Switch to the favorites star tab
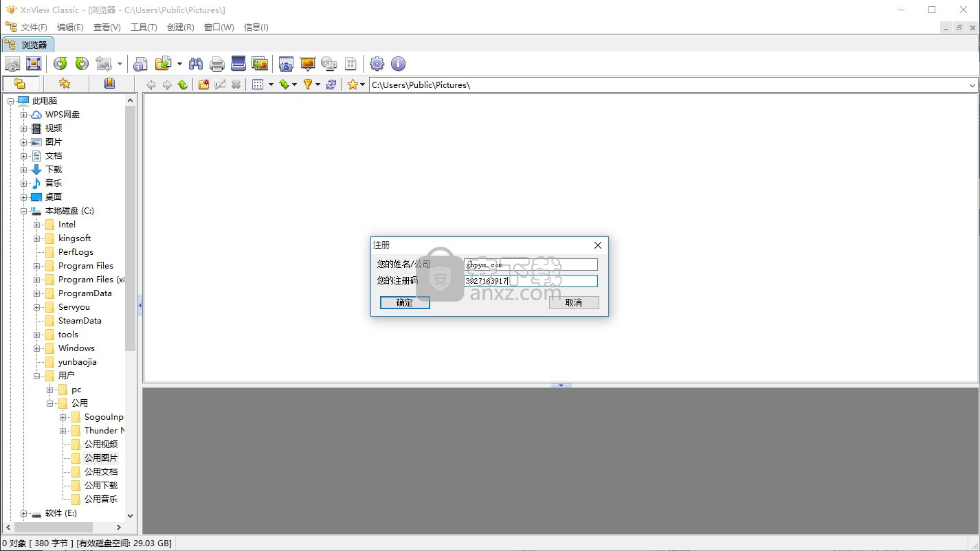The image size is (980, 551). point(65,84)
